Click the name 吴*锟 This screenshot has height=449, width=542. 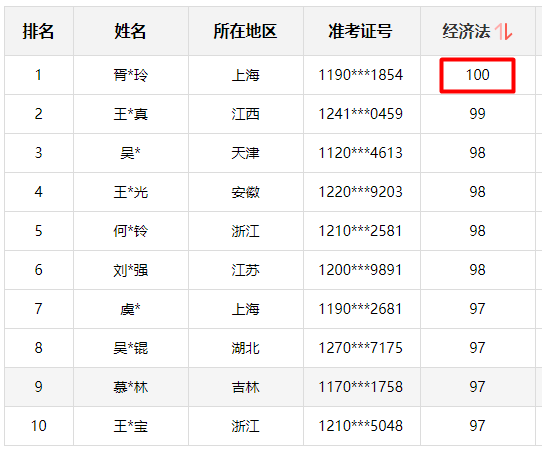point(131,348)
